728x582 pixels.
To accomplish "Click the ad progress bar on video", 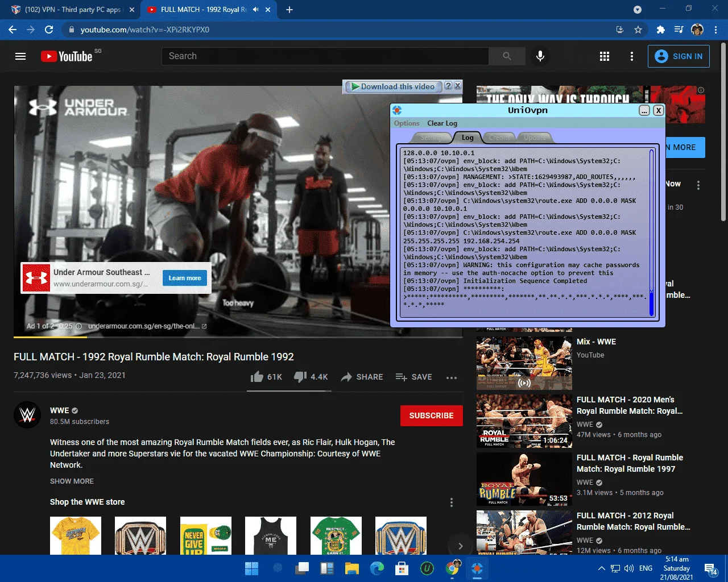I will point(238,337).
